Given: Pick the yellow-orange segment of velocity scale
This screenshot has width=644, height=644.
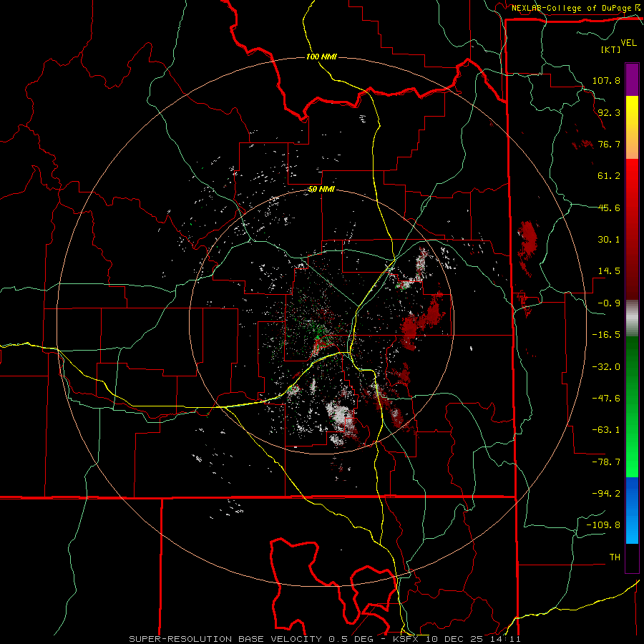Looking at the screenshot, I should tap(632, 127).
